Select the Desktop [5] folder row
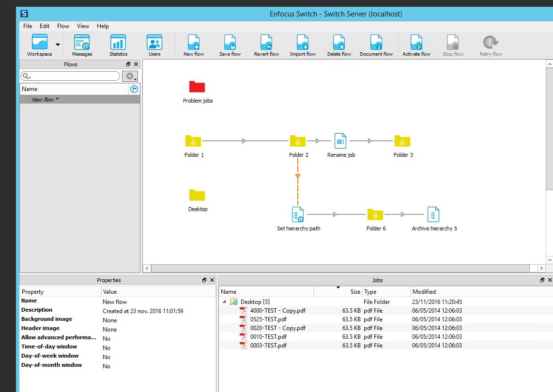The width and height of the screenshot is (553, 392). [386, 302]
